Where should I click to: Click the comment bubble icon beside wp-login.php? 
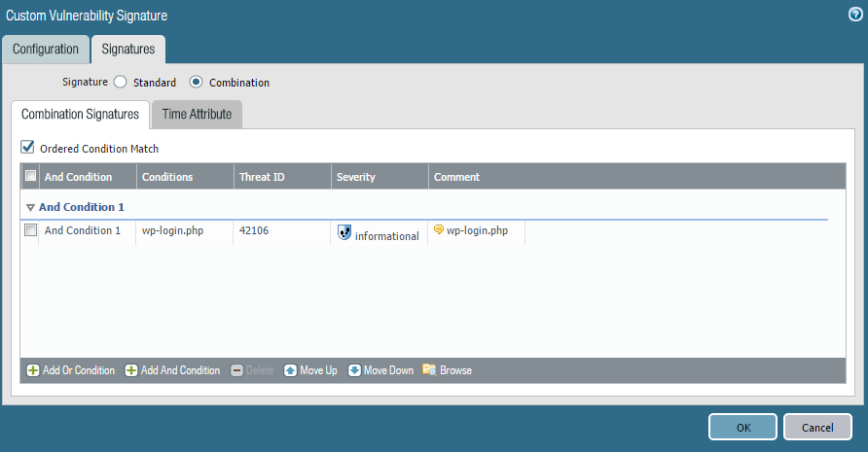(439, 229)
